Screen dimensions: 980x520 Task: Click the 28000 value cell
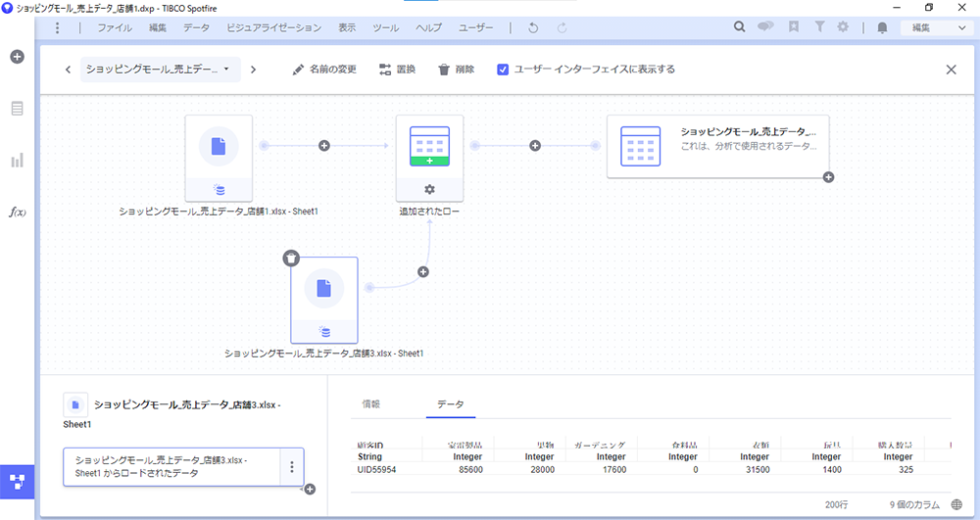pyautogui.click(x=543, y=469)
